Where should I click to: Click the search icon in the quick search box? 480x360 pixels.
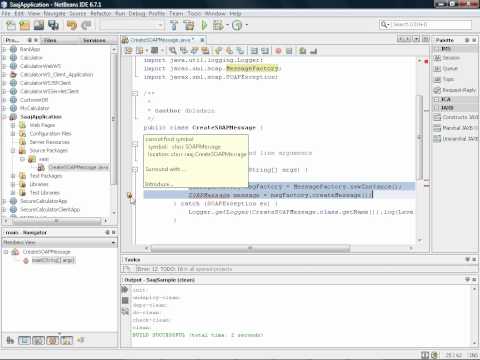(x=385, y=25)
